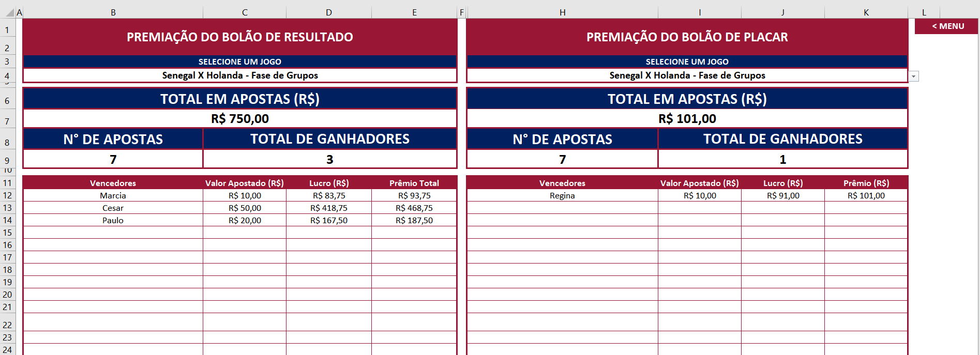The image size is (980, 355).
Task: Select winner cell Marcia
Action: (113, 196)
